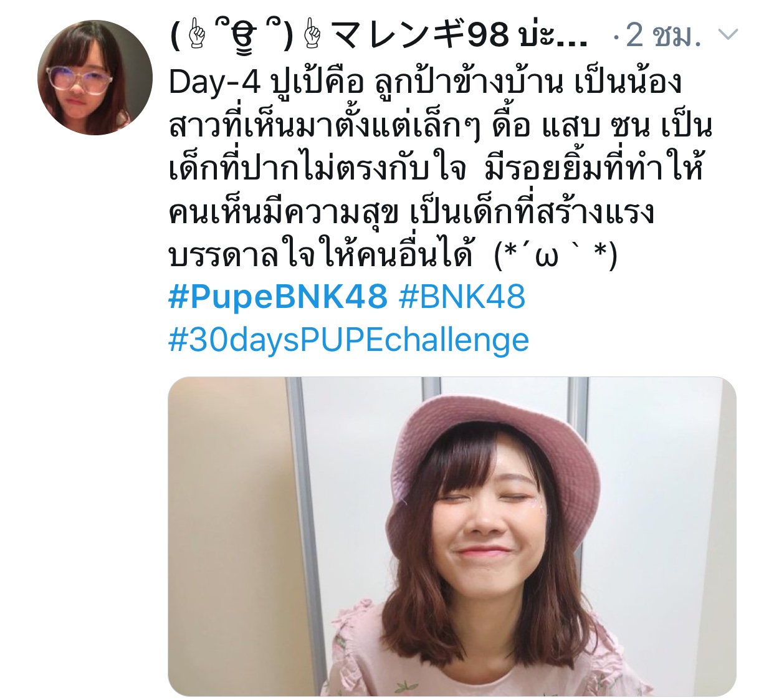774x700 pixels.
Task: Tap the tweet line starting with เด็กที่ปากไม่ตรง
Action: pos(436,170)
